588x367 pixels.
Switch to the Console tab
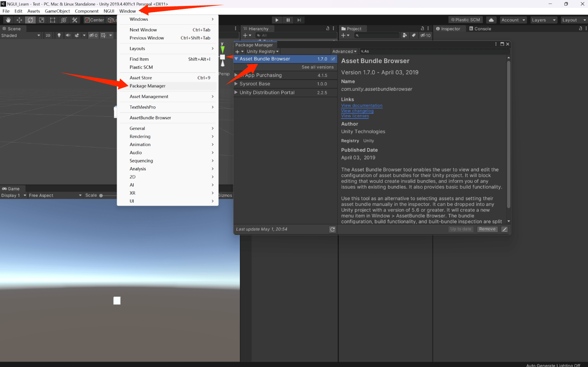480,29
